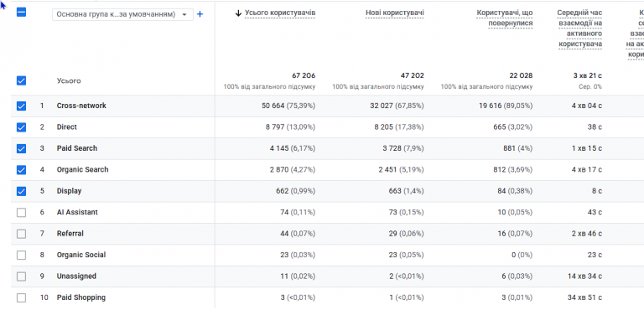Uncheck the Display row checkbox

pyautogui.click(x=21, y=191)
